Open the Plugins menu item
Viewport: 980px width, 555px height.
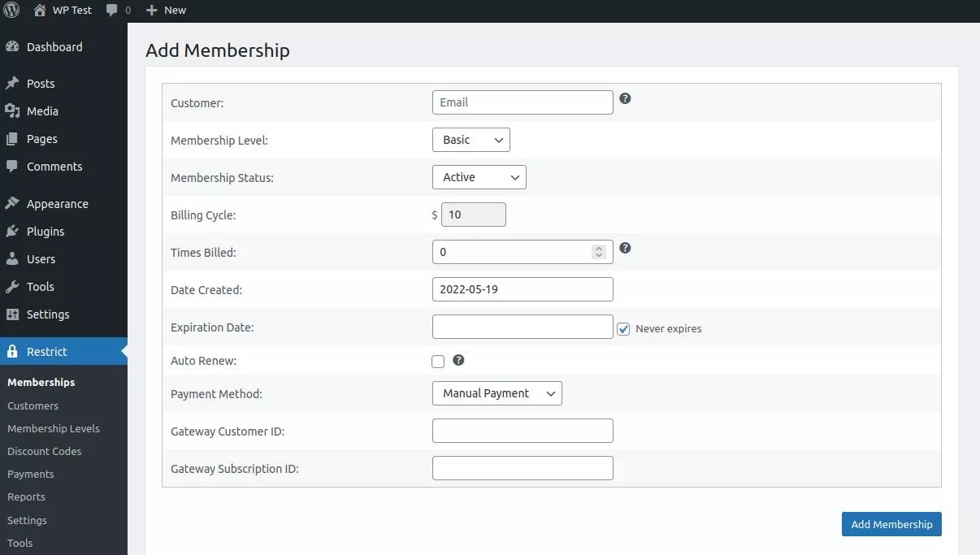tap(63, 232)
